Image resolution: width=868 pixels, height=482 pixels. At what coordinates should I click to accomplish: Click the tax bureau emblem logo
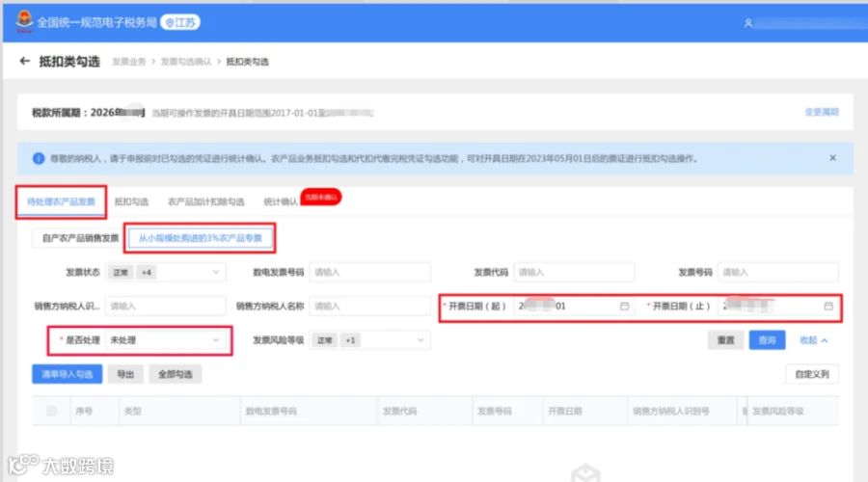[x=24, y=21]
